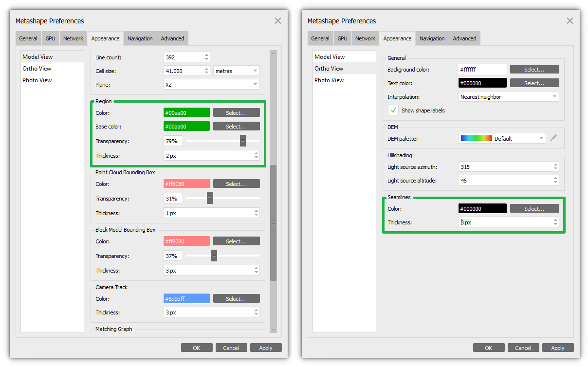Click Seamlines Thickness stepper arrows
588x367 pixels.
click(x=556, y=222)
